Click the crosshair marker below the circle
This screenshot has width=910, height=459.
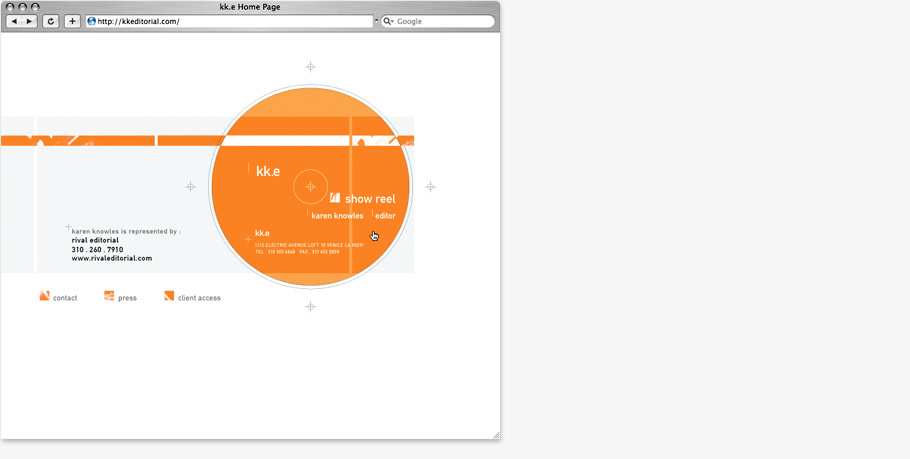point(310,306)
